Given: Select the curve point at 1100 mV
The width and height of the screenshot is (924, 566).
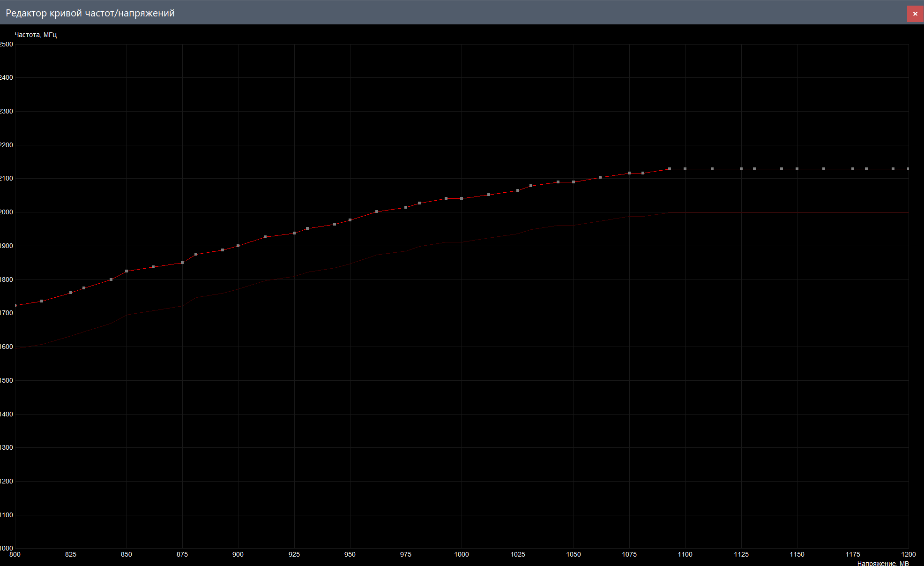Looking at the screenshot, I should pyautogui.click(x=685, y=169).
